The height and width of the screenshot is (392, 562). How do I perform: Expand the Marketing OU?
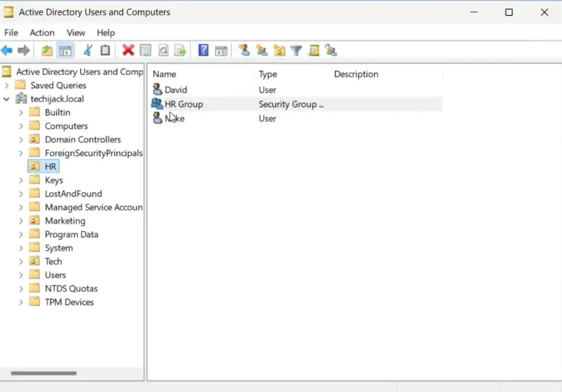(x=21, y=221)
